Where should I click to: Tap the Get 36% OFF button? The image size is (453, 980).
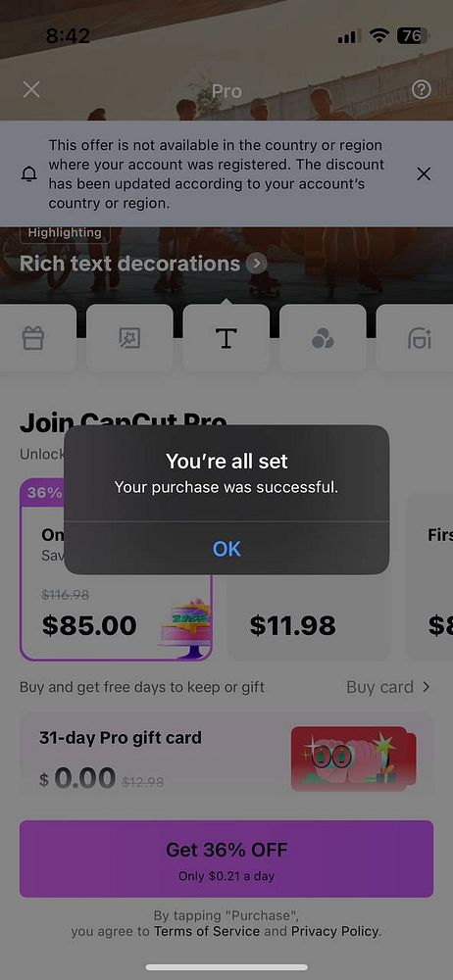tap(226, 858)
